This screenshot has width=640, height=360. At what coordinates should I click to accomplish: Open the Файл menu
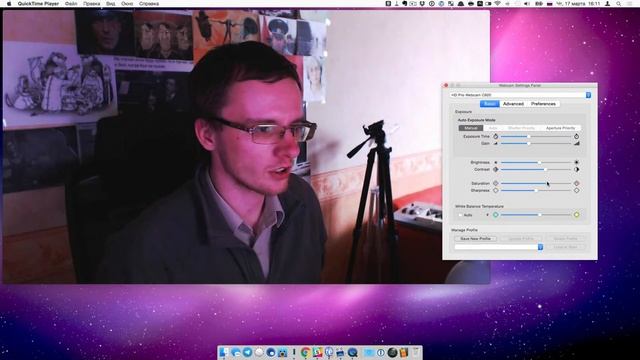(71, 3)
